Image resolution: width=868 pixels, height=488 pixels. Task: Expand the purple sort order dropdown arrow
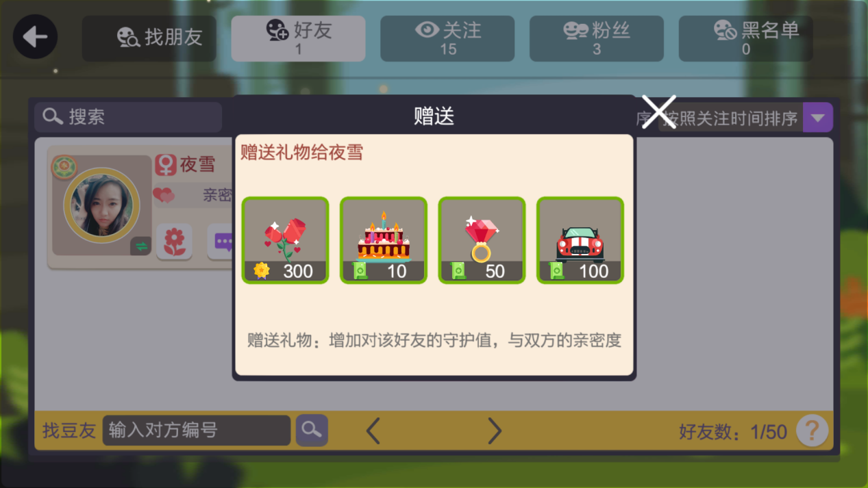pyautogui.click(x=817, y=118)
